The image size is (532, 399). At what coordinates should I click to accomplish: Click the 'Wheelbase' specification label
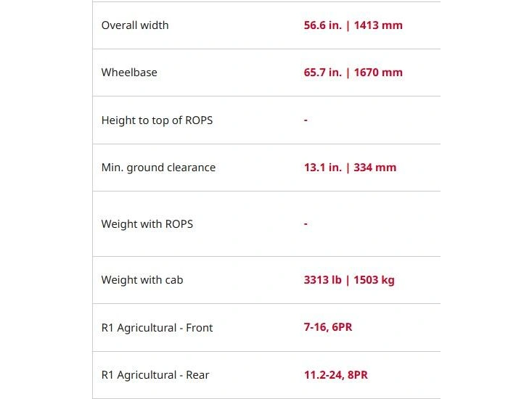click(x=129, y=73)
